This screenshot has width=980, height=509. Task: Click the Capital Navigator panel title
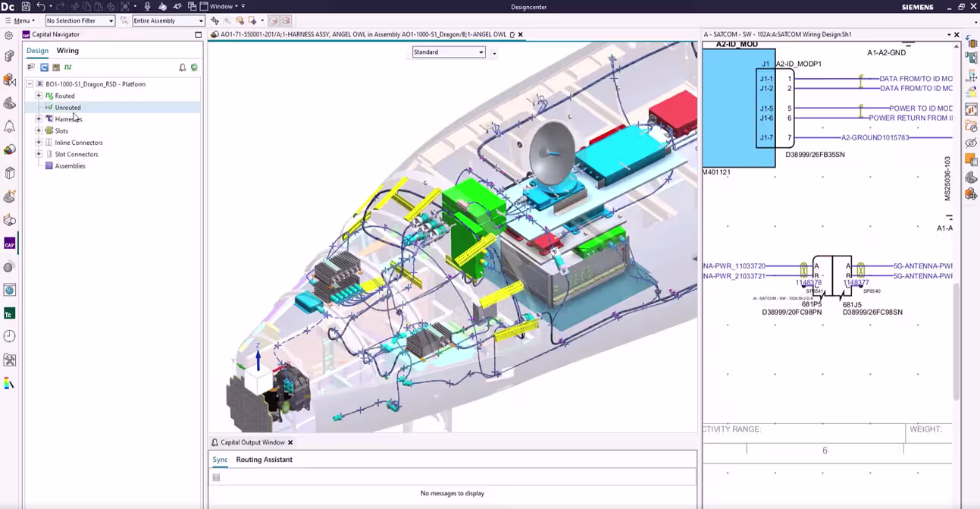(x=55, y=35)
